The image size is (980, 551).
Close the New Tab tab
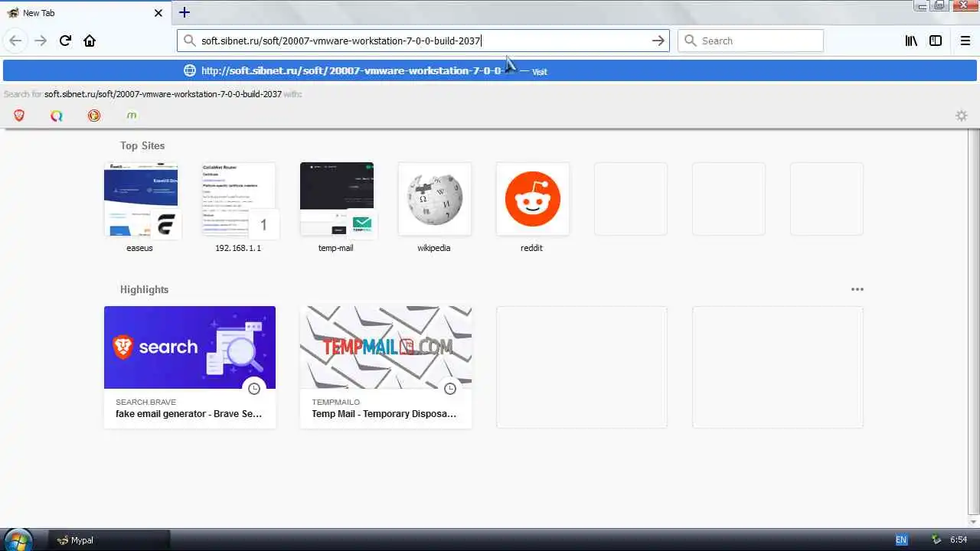click(x=158, y=13)
